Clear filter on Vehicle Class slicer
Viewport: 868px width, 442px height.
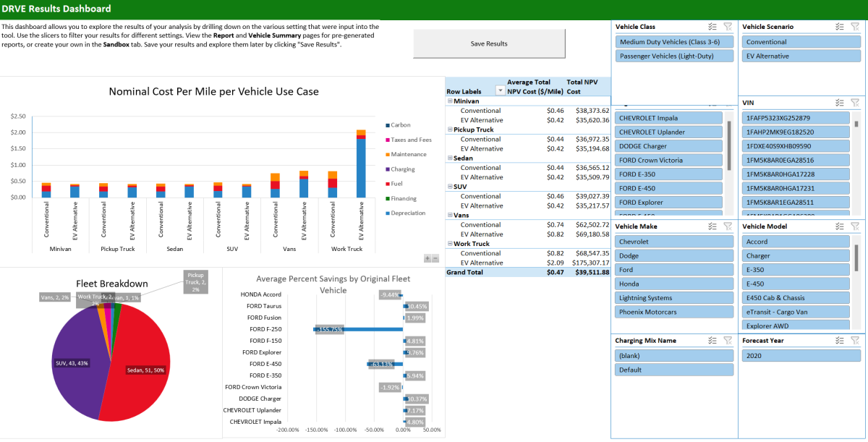tap(728, 27)
